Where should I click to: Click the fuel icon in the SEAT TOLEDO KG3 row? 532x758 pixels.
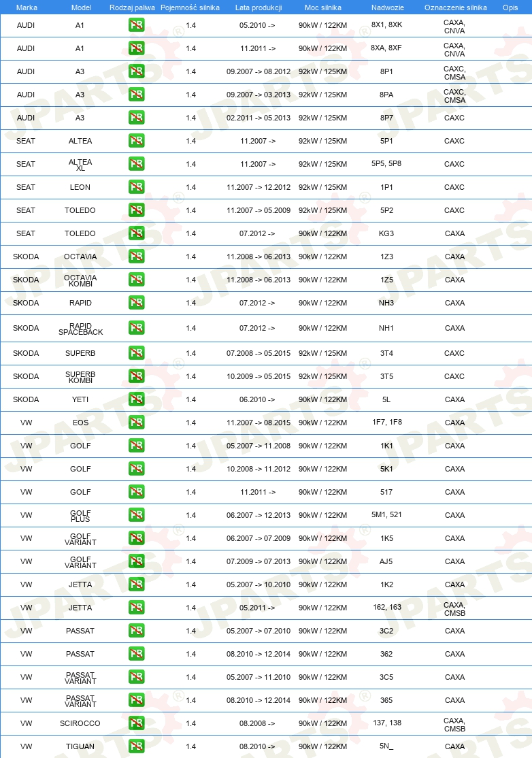136,233
